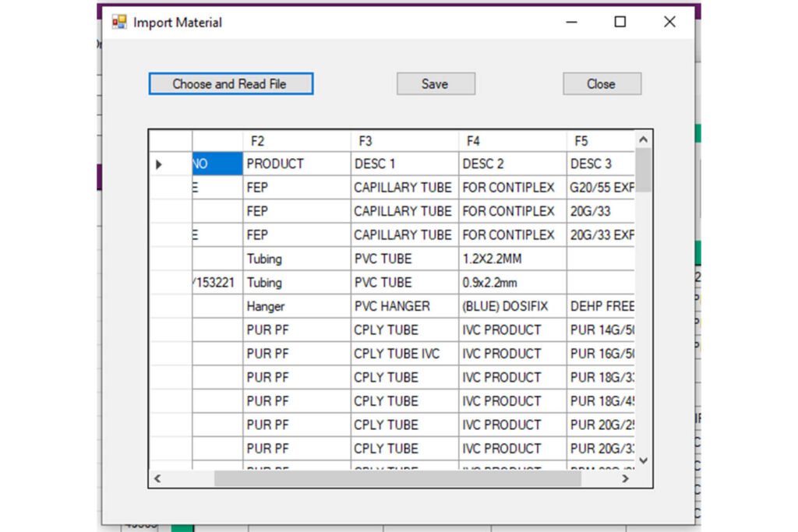The height and width of the screenshot is (532, 798).
Task: Select the F2 column header
Action: coord(296,141)
